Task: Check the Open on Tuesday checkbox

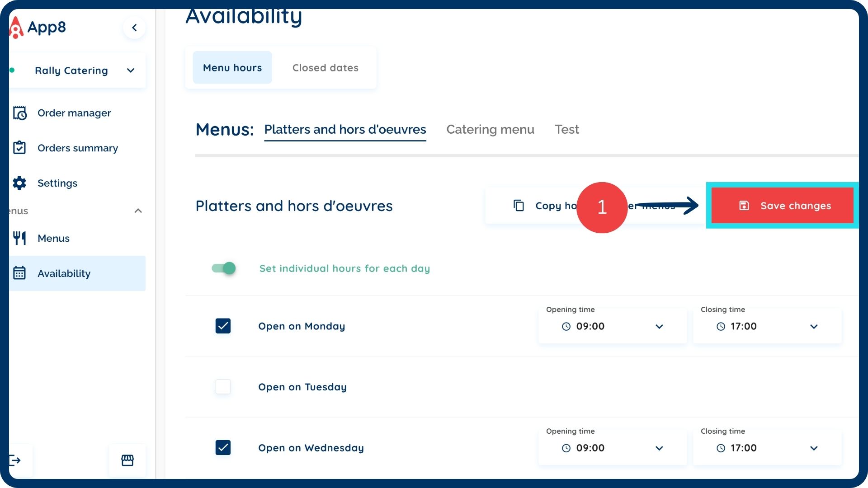Action: [x=223, y=387]
